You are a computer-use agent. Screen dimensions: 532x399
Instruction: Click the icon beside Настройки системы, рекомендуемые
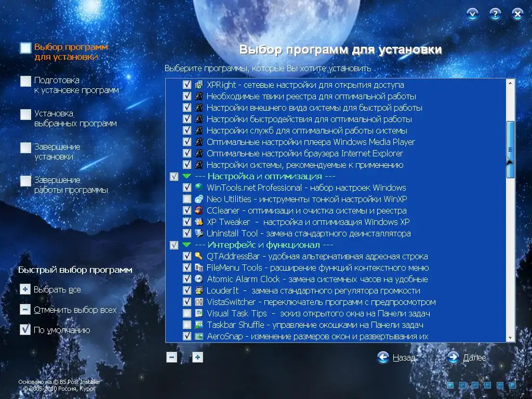pos(199,165)
